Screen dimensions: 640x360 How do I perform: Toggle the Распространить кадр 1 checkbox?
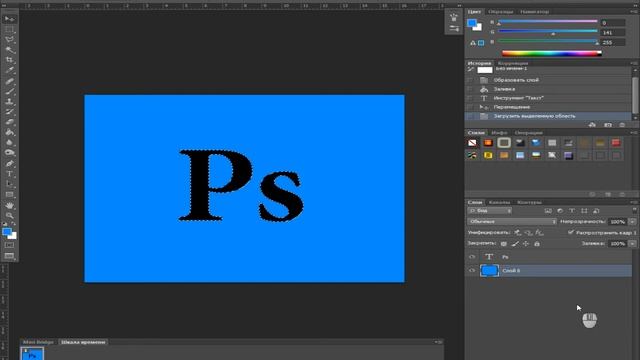point(571,232)
